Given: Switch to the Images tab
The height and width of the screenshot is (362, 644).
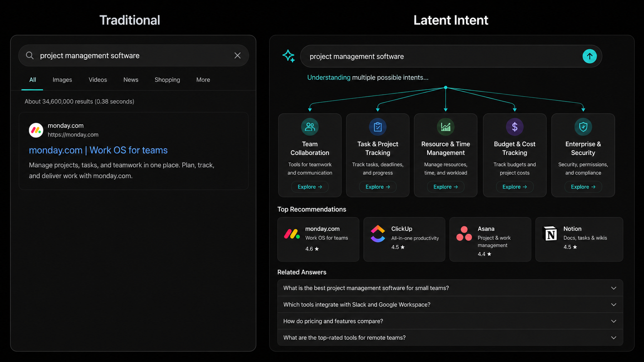Looking at the screenshot, I should pyautogui.click(x=62, y=80).
